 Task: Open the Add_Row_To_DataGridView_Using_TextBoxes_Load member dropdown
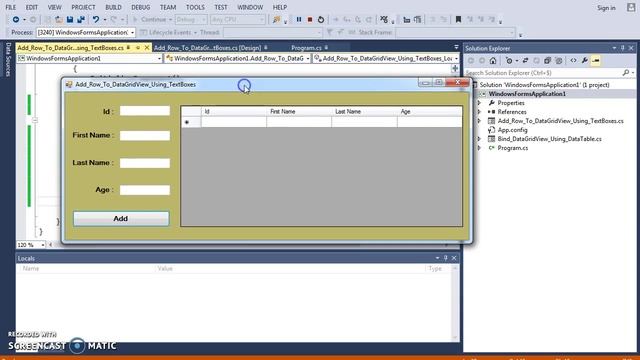click(x=456, y=59)
